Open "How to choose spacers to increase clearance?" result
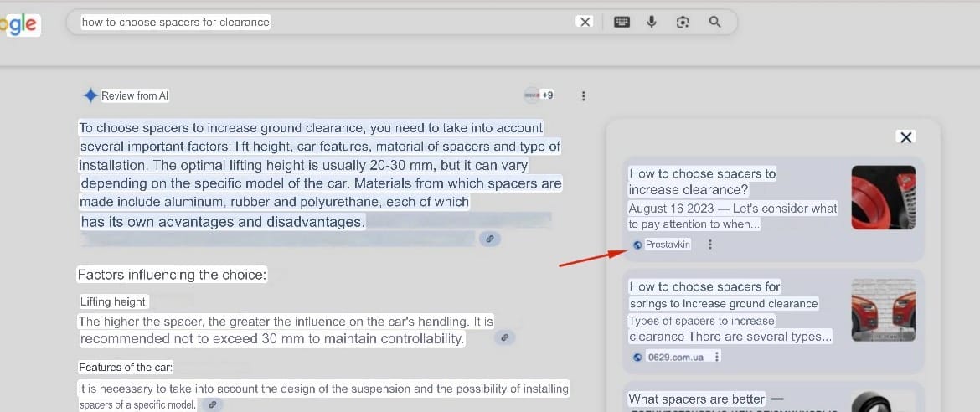This screenshot has width=980, height=412. click(x=702, y=182)
